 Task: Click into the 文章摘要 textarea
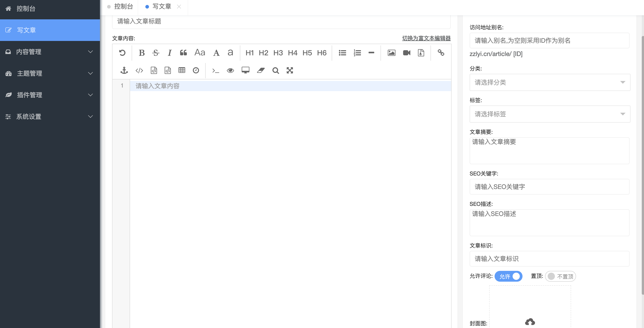pyautogui.click(x=549, y=151)
